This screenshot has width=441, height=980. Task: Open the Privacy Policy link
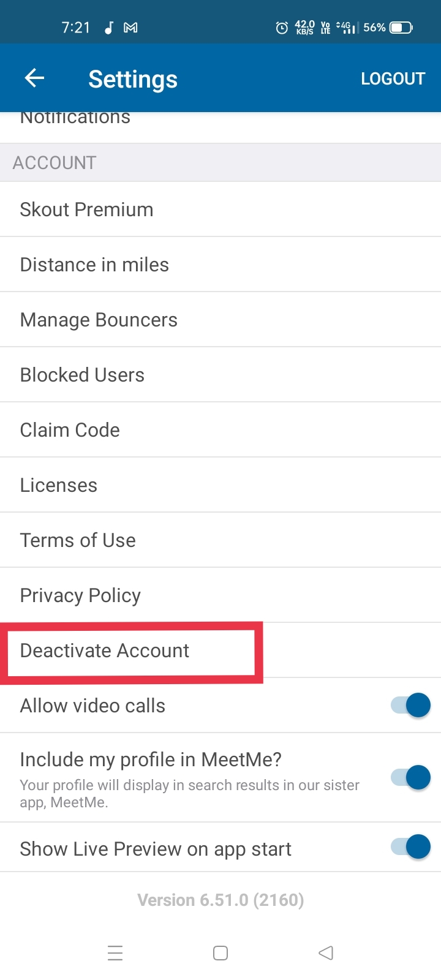pyautogui.click(x=80, y=595)
